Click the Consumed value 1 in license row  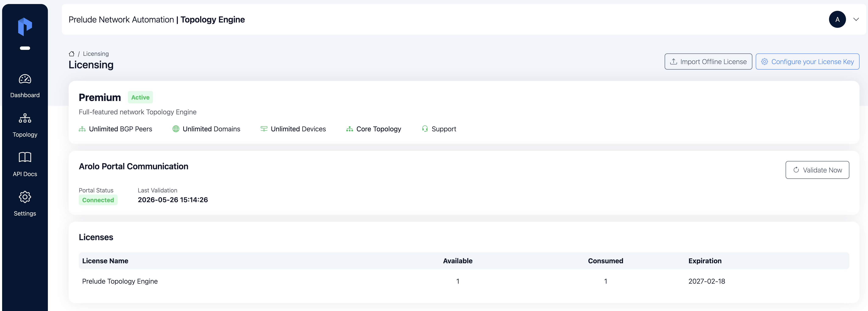pos(606,281)
